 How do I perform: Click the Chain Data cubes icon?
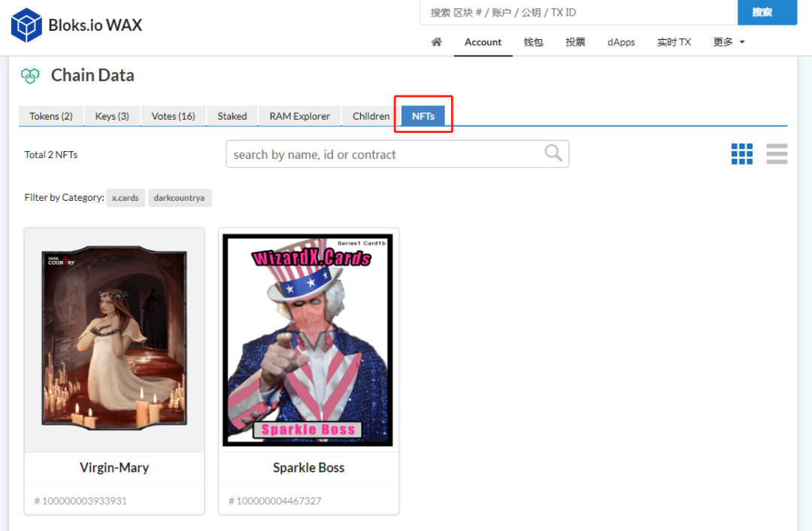tap(30, 75)
